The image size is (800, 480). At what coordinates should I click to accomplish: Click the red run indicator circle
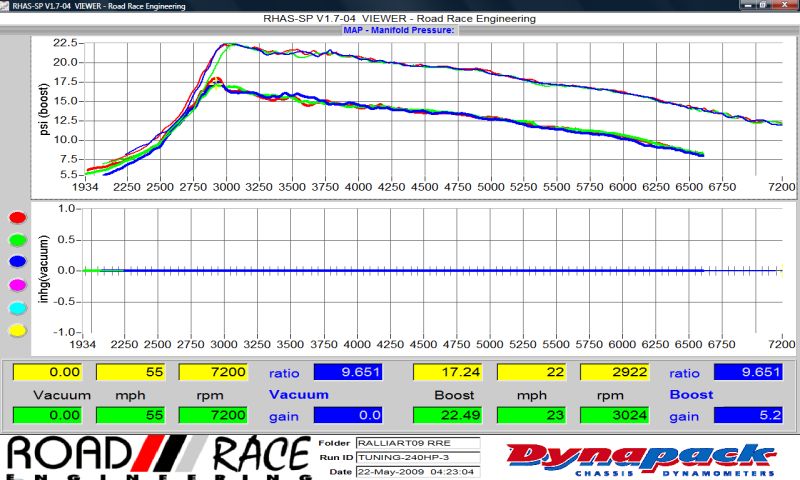pos(16,217)
